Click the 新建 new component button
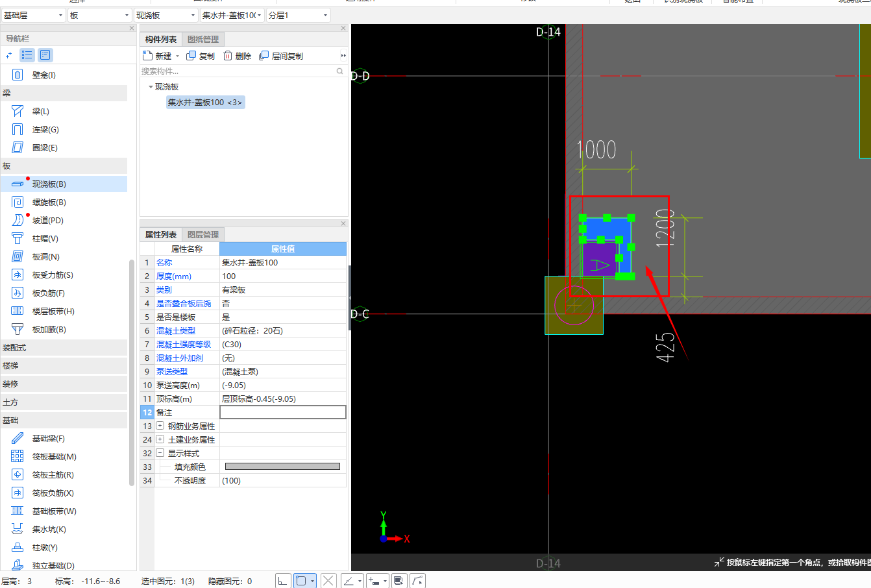871x588 pixels. coord(157,56)
